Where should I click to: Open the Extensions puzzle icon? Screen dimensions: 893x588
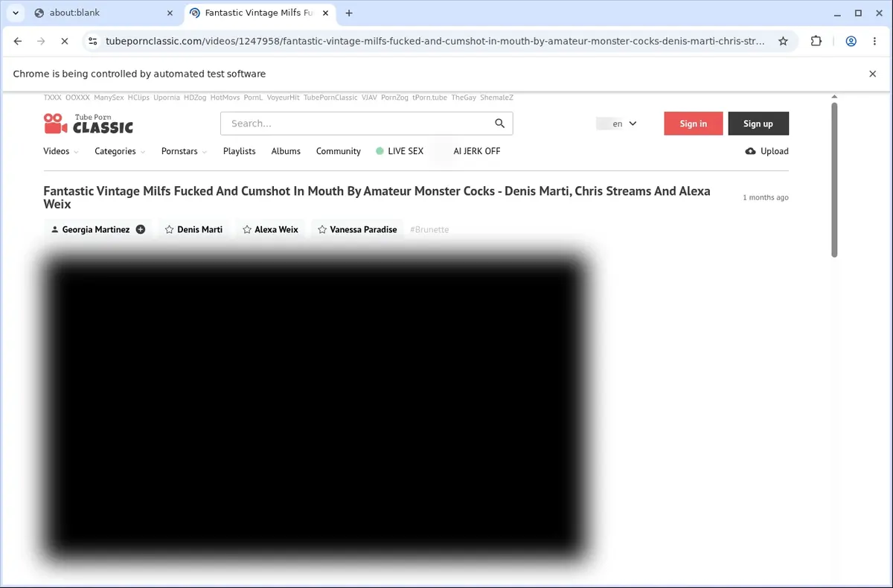click(x=816, y=41)
